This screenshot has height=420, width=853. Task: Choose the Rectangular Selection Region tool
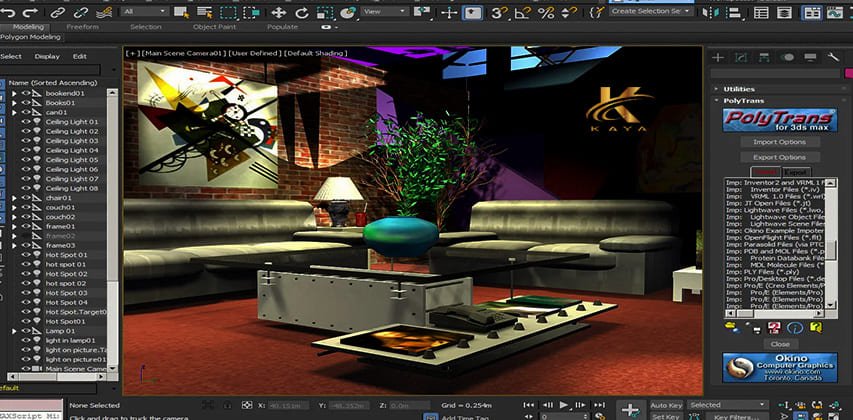(x=228, y=12)
